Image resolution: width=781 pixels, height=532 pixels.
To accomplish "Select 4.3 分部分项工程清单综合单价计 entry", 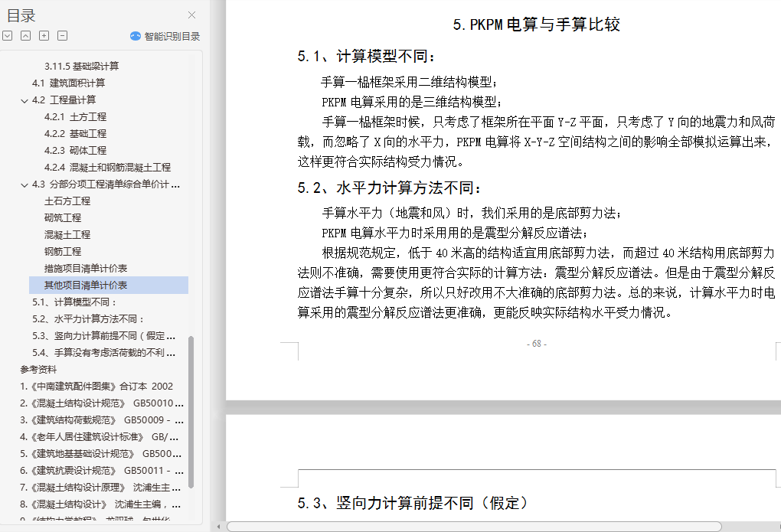I will coord(106,184).
